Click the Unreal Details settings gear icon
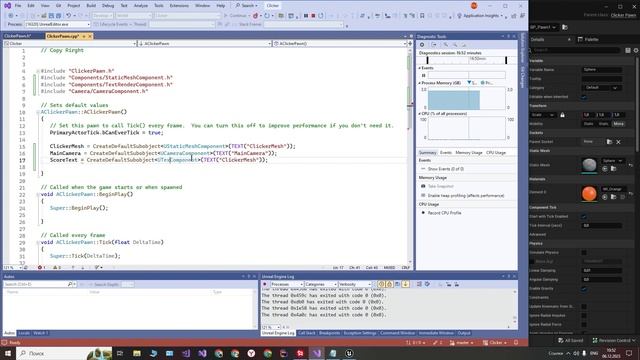Viewport: 640px width, 360px height. coord(636,50)
